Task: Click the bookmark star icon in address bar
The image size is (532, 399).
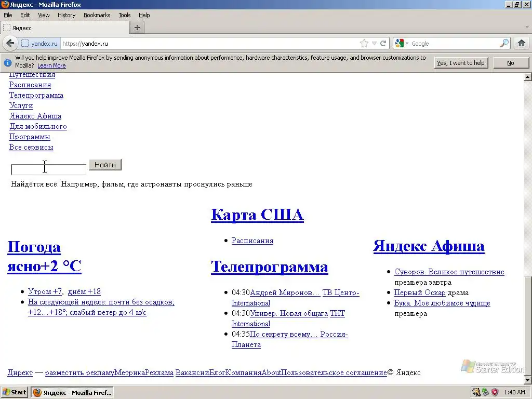Action: pos(364,44)
